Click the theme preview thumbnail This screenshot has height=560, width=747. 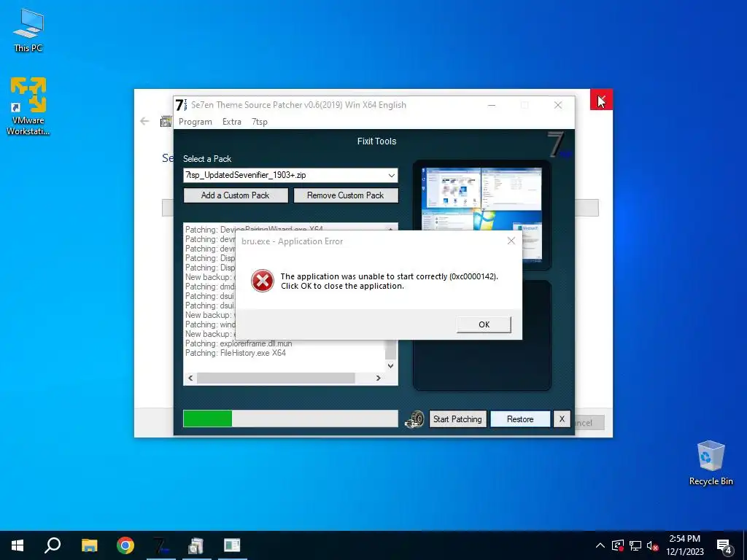(x=481, y=215)
